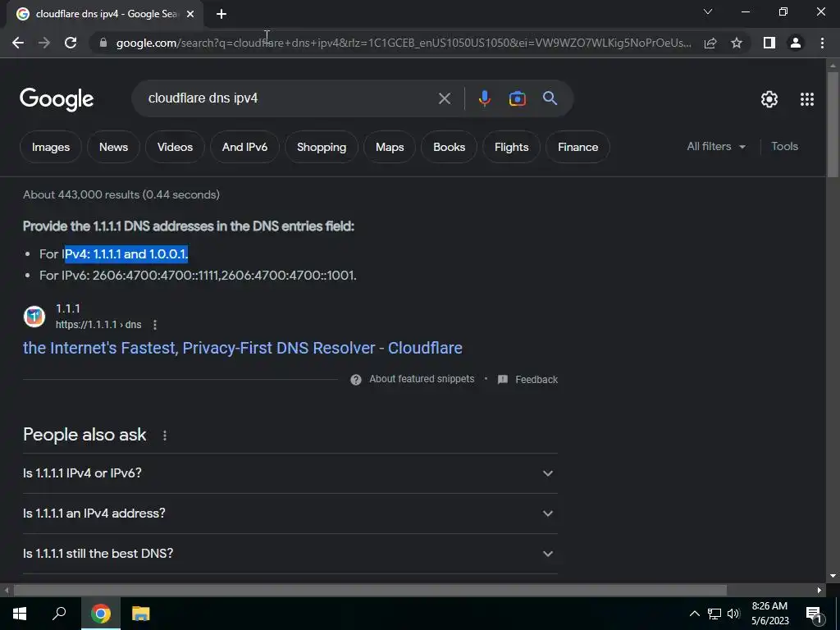Viewport: 840px width, 630px height.
Task: Open network status tray icon
Action: coord(714,614)
